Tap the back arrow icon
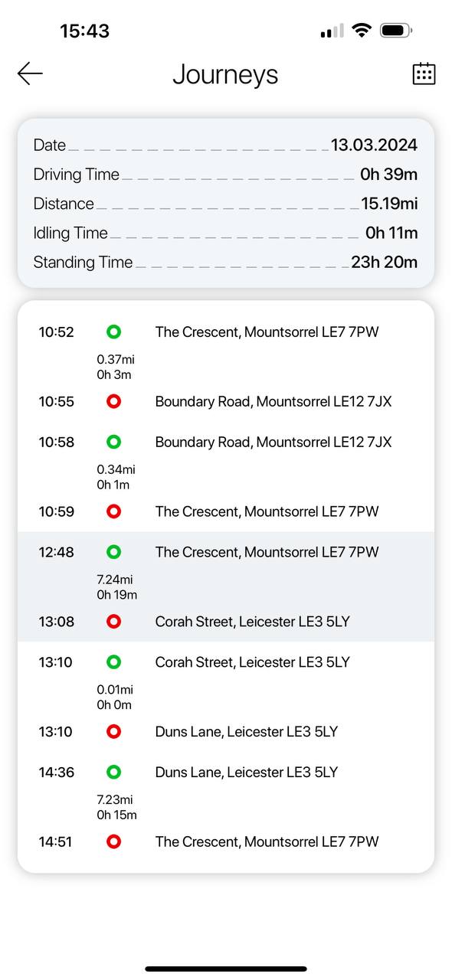The image size is (452, 980). pyautogui.click(x=30, y=73)
